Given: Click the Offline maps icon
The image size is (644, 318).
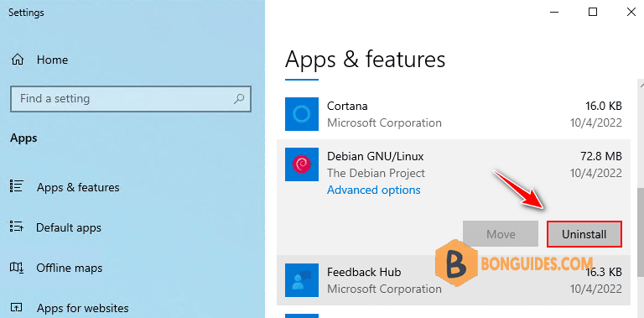Looking at the screenshot, I should coord(16,268).
